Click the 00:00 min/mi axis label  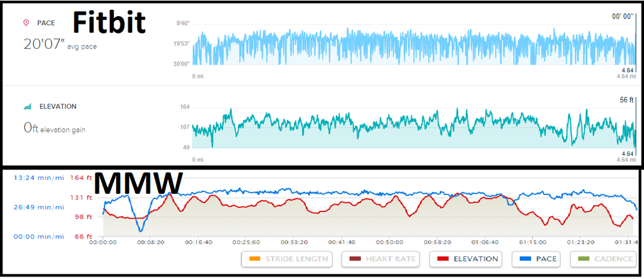click(x=38, y=236)
